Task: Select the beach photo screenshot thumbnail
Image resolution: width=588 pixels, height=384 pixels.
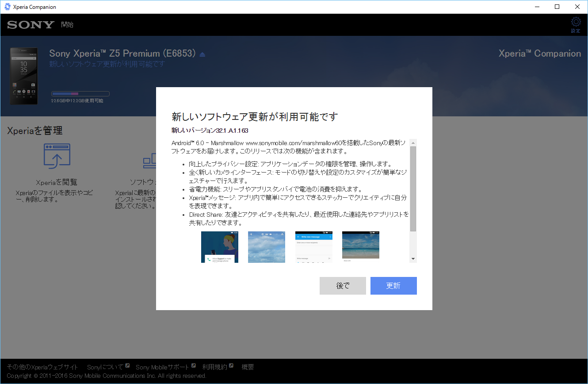Action: [x=361, y=245]
